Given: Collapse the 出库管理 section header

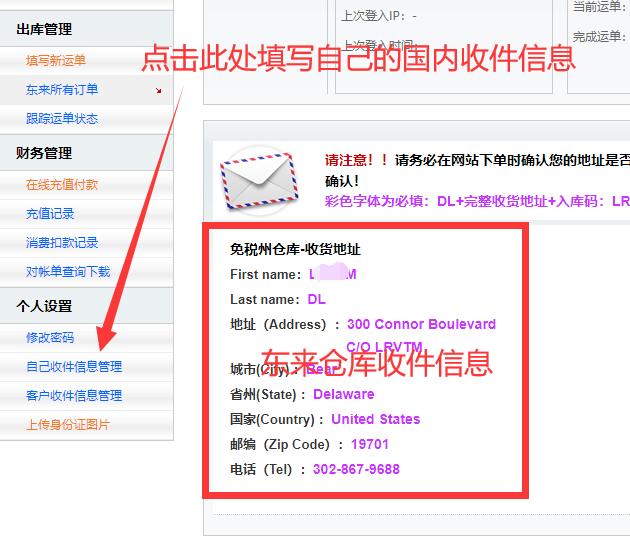Looking at the screenshot, I should click(x=45, y=30).
